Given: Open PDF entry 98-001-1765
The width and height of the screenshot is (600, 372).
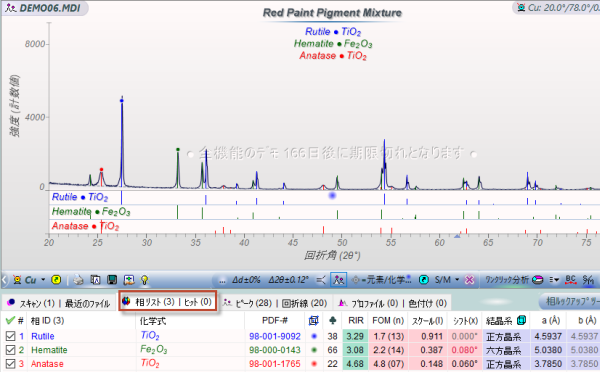Looking at the screenshot, I should pos(275,364).
